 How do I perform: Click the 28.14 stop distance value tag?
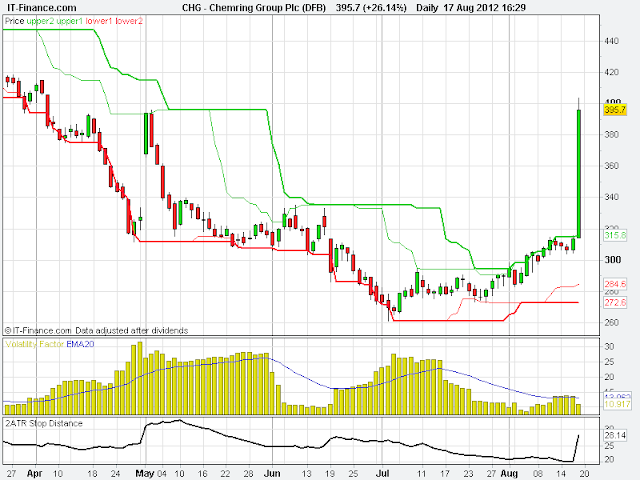(x=615, y=436)
